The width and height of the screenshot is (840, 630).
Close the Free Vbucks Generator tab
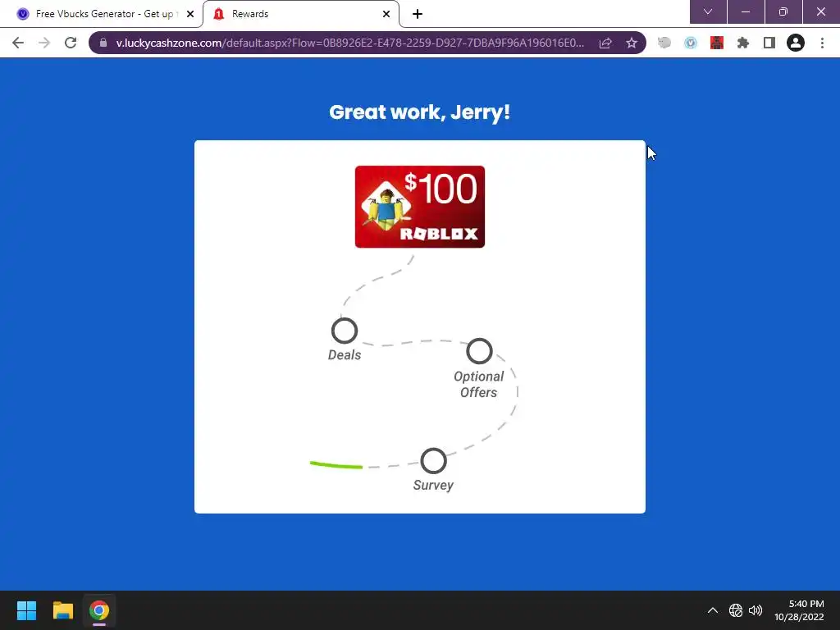click(x=190, y=14)
